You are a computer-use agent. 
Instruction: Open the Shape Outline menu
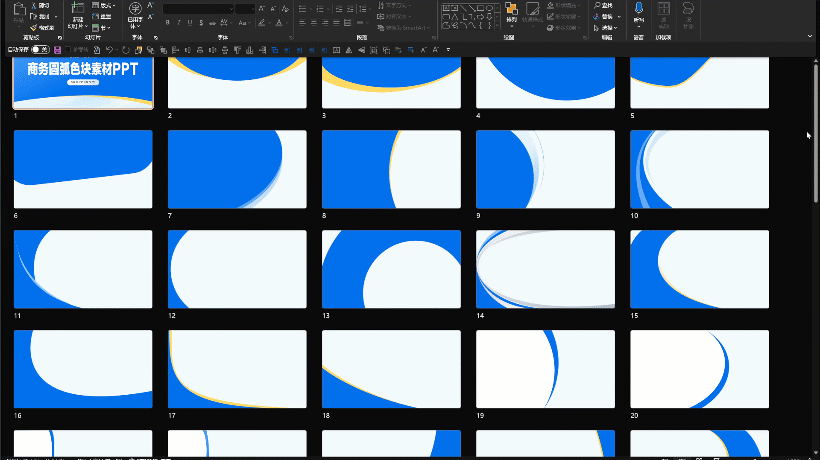(x=565, y=17)
